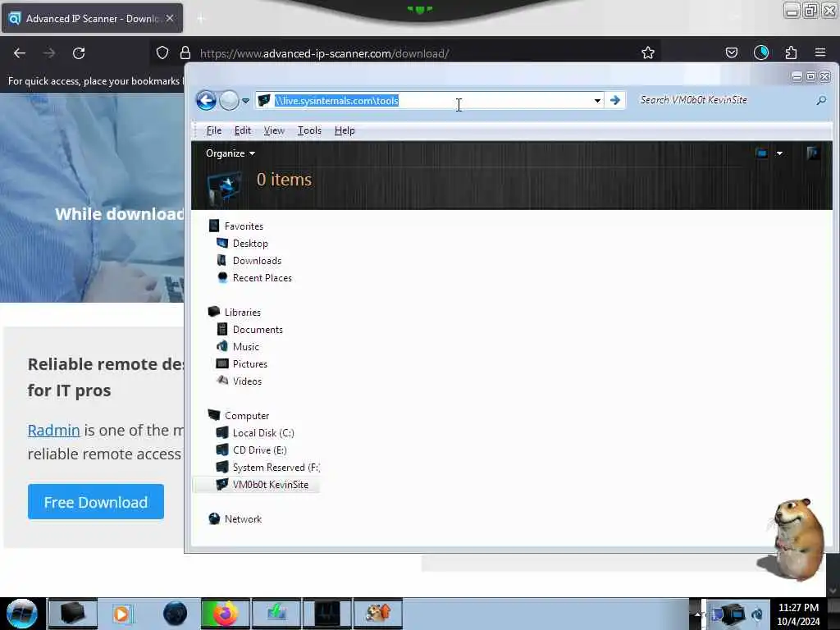
Task: Select Computer in the navigation pane
Action: pyautogui.click(x=247, y=416)
